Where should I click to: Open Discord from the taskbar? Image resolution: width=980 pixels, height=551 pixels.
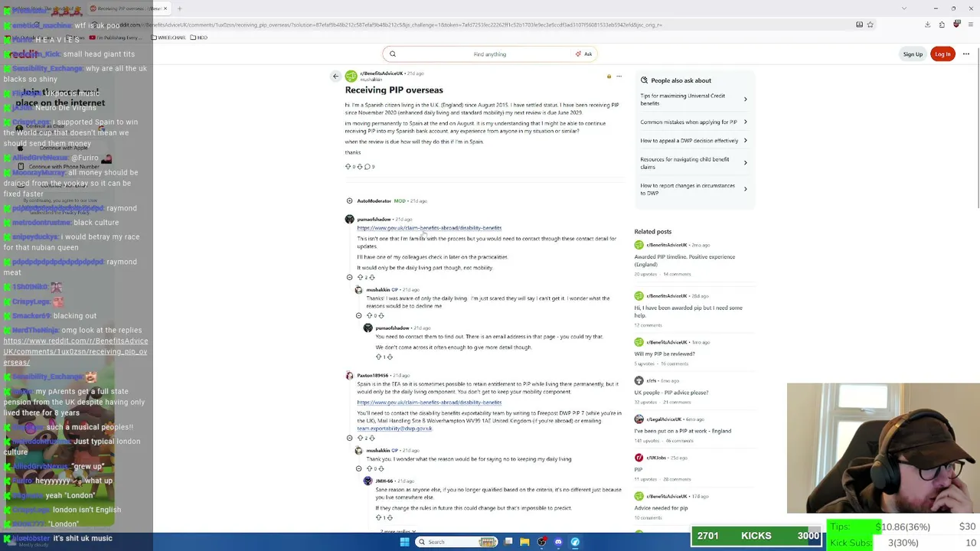(x=558, y=542)
